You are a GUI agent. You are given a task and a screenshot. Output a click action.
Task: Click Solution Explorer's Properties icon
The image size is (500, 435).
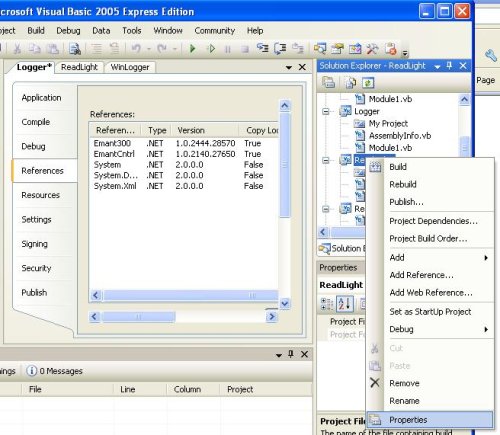pyautogui.click(x=328, y=82)
